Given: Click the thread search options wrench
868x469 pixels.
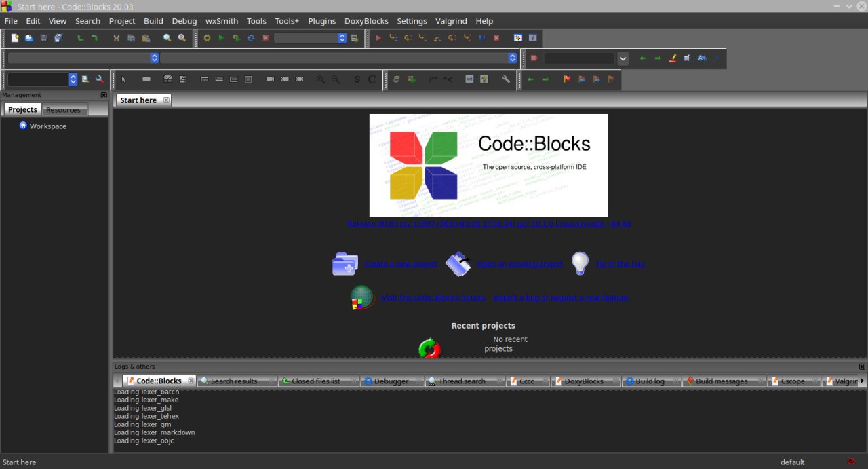Looking at the screenshot, I should (x=100, y=79).
